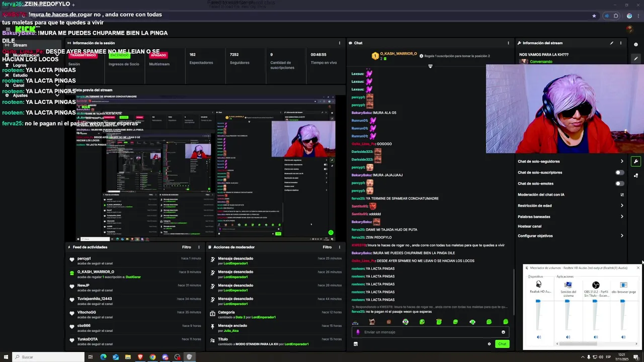The image size is (644, 362).
Task: Send message with green Chat button
Action: 502,344
